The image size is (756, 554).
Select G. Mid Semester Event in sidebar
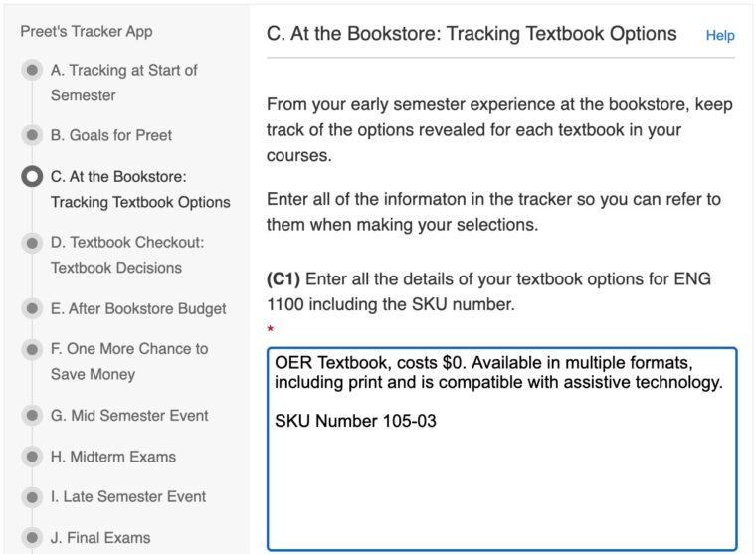pos(129,416)
